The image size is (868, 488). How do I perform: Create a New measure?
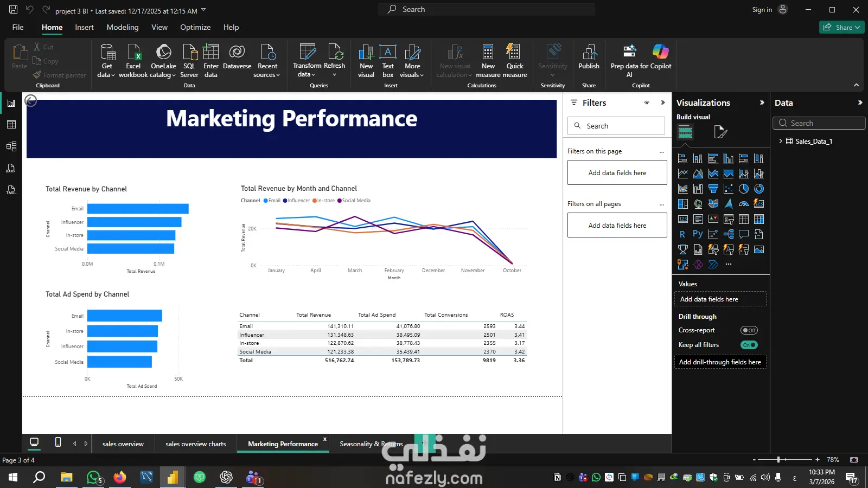tap(488, 61)
